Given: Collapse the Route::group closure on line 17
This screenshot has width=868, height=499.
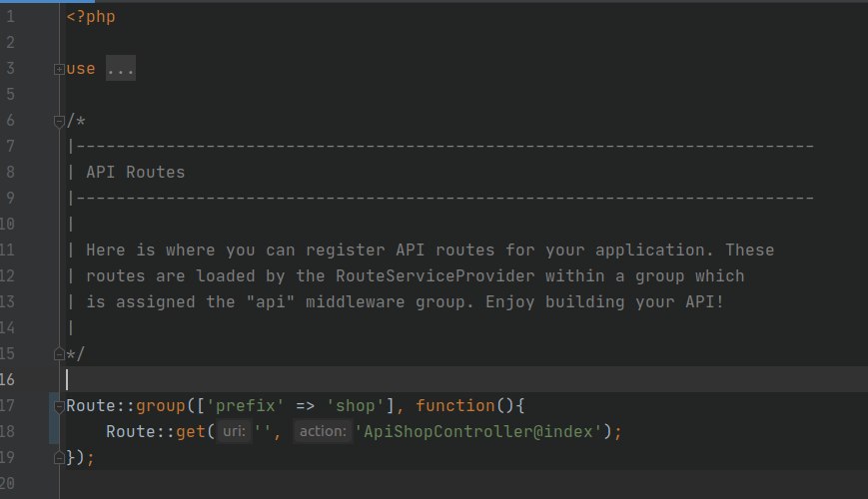Looking at the screenshot, I should click(x=59, y=406).
